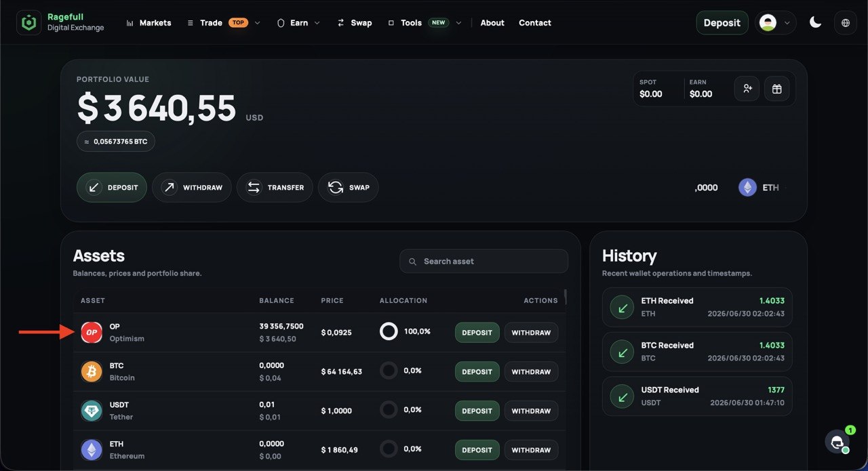Click the BTC allocation ring chart
This screenshot has height=471, width=868.
389,371
